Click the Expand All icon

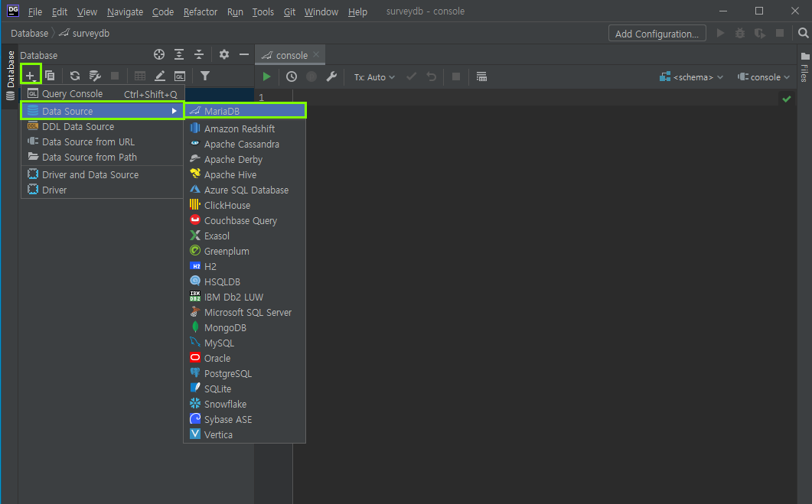(x=178, y=54)
